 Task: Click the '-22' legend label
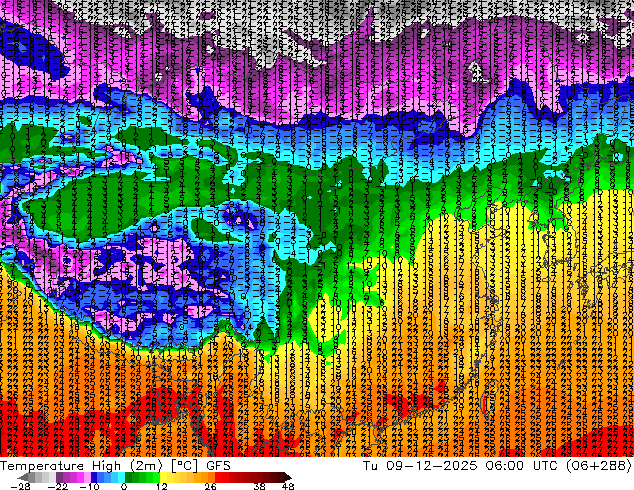pos(58,486)
